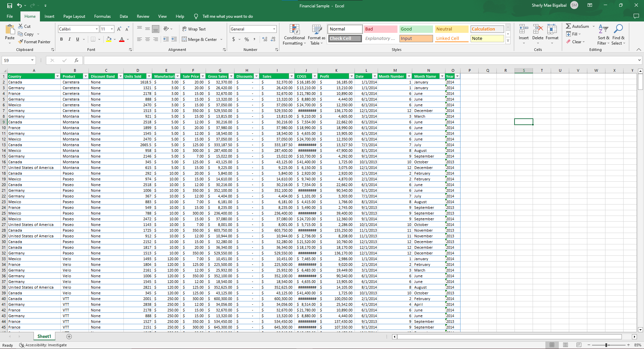Viewport: 644px width, 349px height.
Task: Toggle Italic formatting
Action: 69,39
